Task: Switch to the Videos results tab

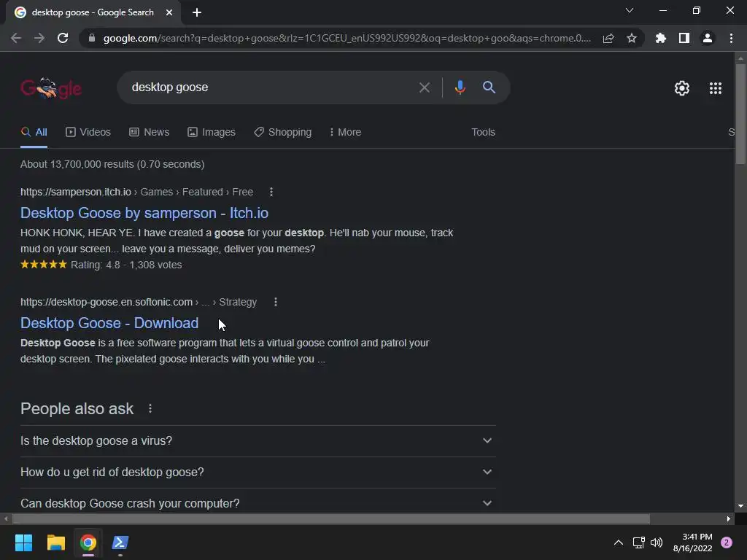Action: pyautogui.click(x=88, y=133)
